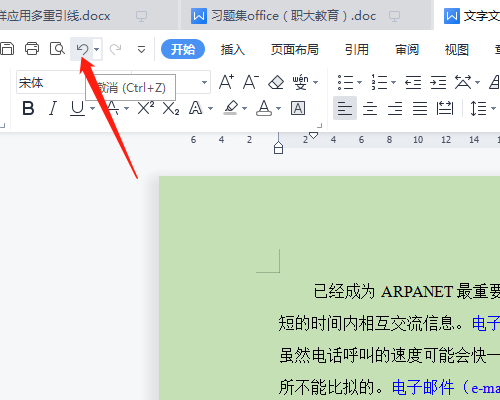Image resolution: width=500 pixels, height=400 pixels.
Task: Click display icon on 多重引线.docx tab
Action: tap(141, 16)
